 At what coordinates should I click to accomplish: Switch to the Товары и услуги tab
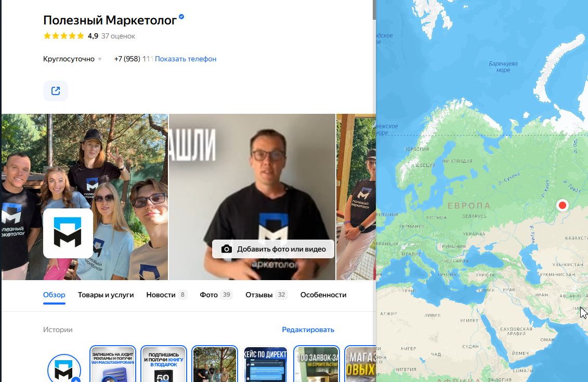click(106, 295)
